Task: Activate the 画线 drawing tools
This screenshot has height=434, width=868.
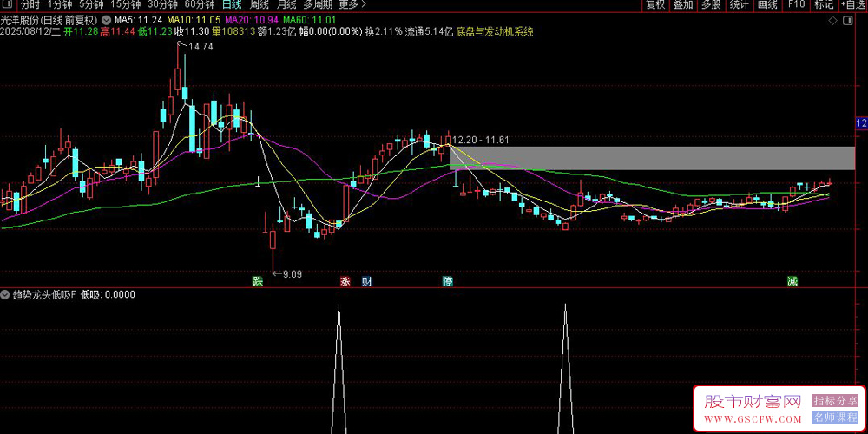Action: (767, 5)
